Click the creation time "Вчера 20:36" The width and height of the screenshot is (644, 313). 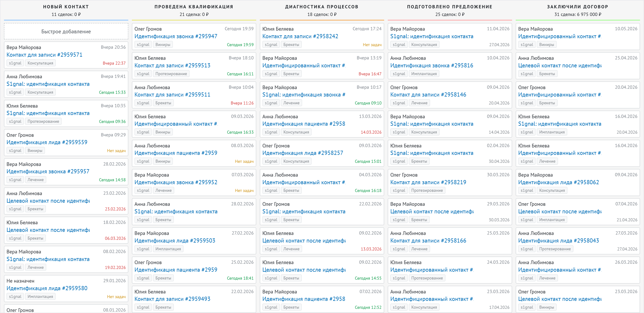pos(113,47)
